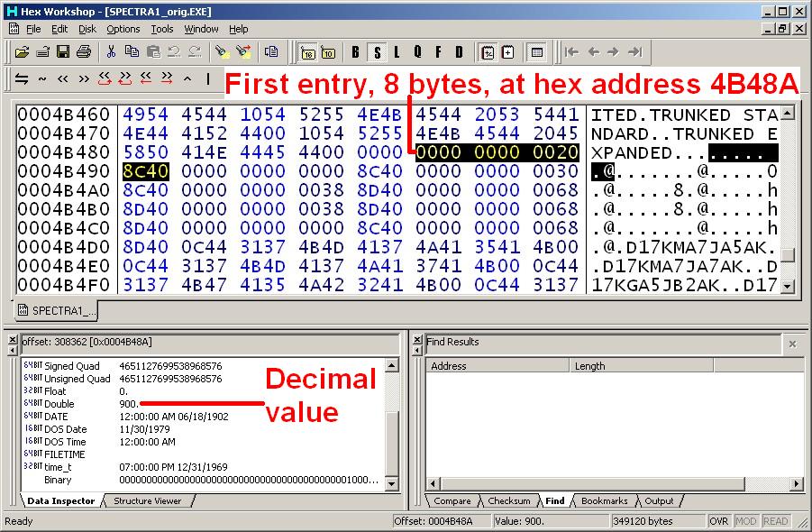812x532 pixels.
Task: Open the Window menu
Action: tap(201, 29)
